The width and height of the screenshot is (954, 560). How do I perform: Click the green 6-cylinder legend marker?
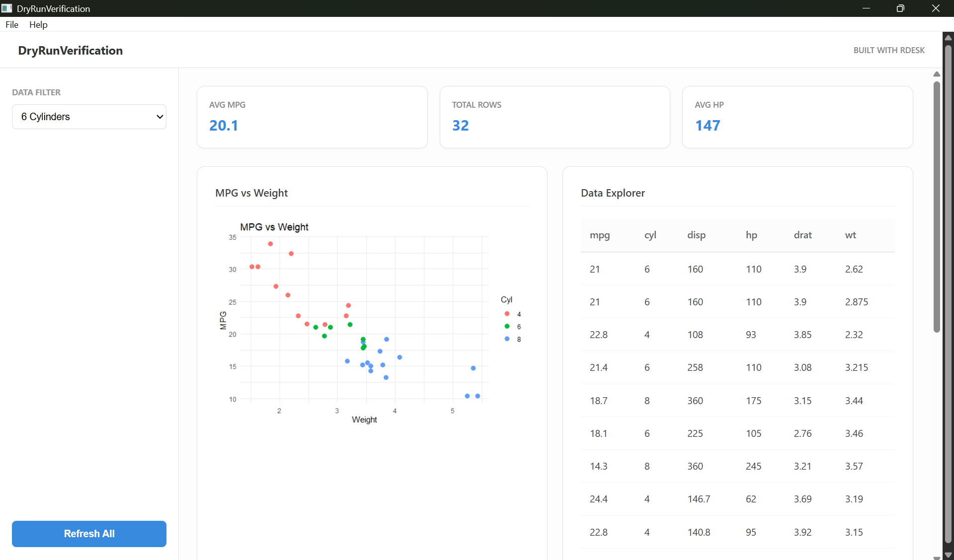pyautogui.click(x=507, y=326)
